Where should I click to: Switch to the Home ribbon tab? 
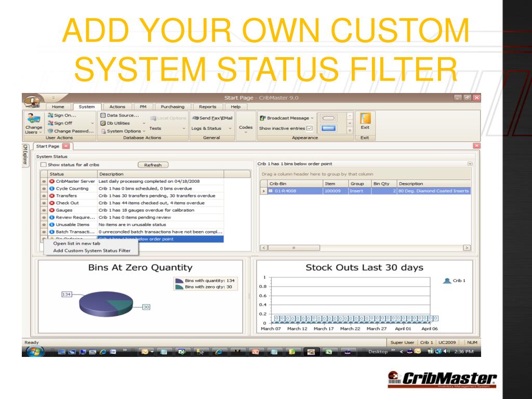(x=58, y=107)
